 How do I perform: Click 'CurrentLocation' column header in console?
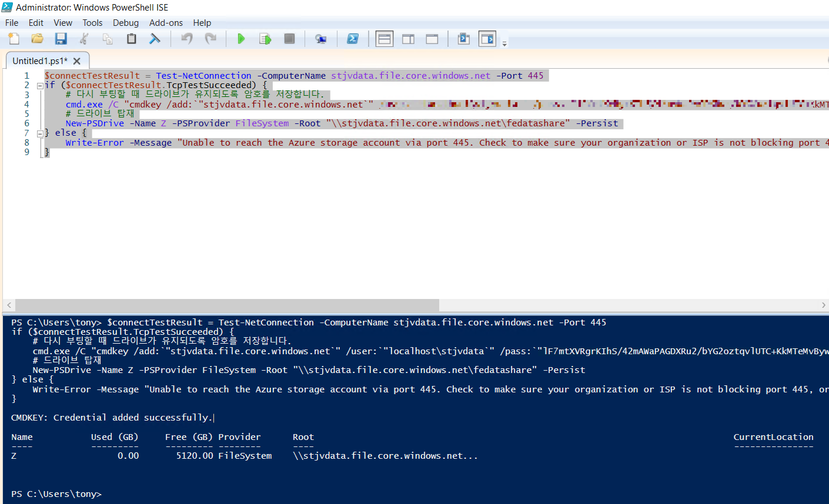point(773,437)
